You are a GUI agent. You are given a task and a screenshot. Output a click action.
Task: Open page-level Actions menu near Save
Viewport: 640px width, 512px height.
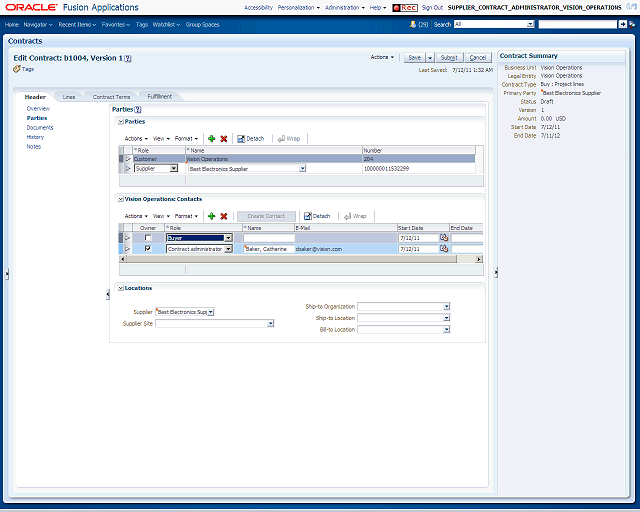382,57
